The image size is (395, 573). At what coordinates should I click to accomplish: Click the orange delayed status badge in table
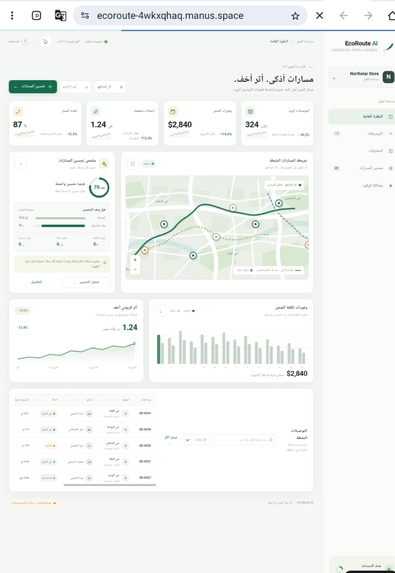[x=49, y=446]
